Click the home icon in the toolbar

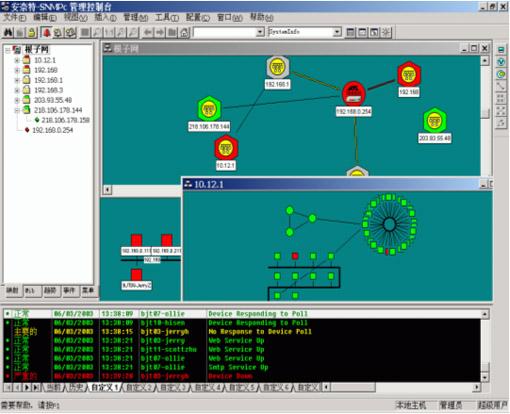[184, 32]
